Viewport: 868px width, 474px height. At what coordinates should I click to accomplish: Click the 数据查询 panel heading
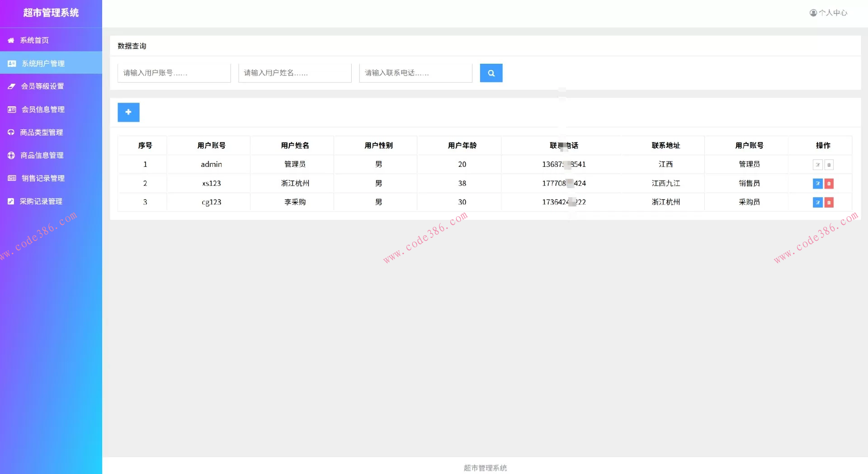[x=132, y=46]
